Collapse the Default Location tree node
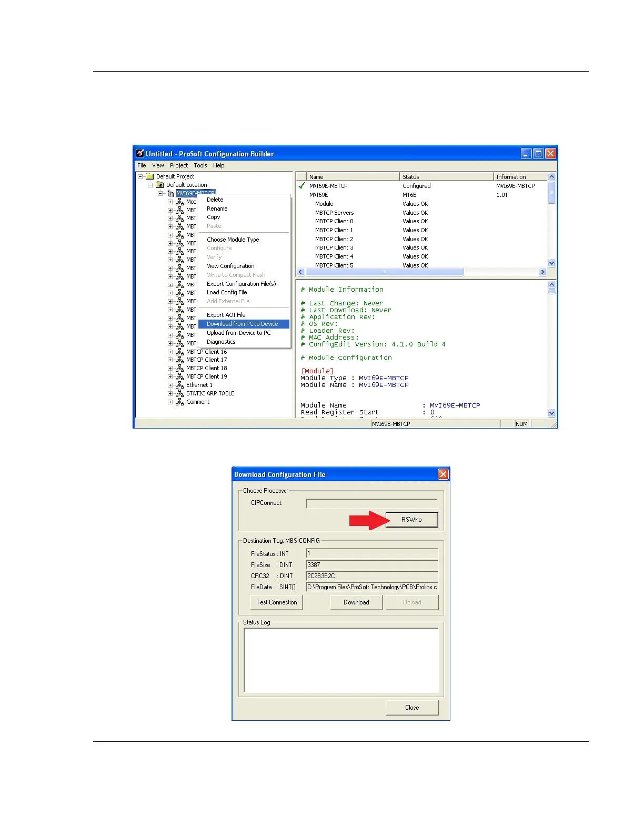The image size is (644, 834). 150,185
